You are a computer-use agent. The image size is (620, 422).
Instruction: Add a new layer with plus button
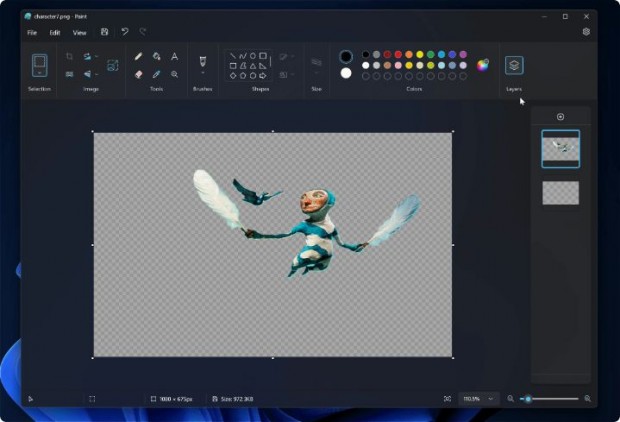click(560, 117)
